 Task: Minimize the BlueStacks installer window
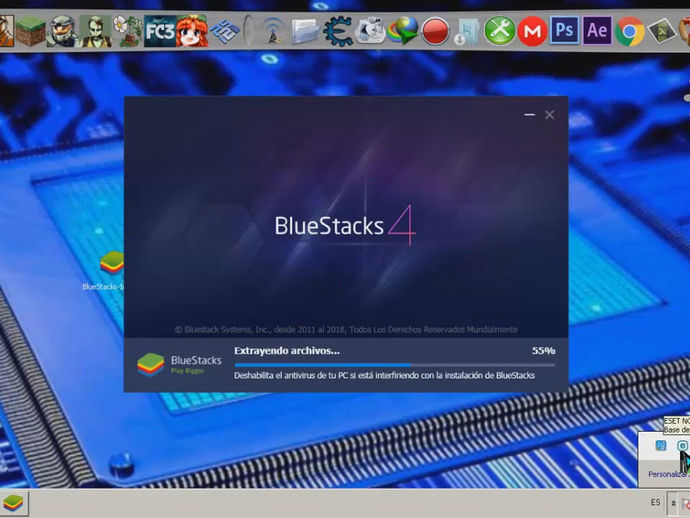click(x=529, y=115)
